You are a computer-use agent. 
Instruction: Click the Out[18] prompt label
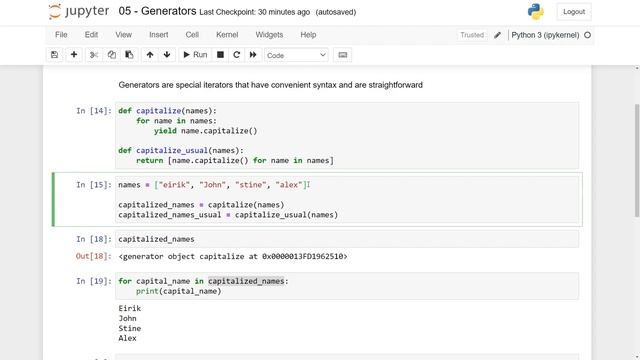(x=93, y=256)
